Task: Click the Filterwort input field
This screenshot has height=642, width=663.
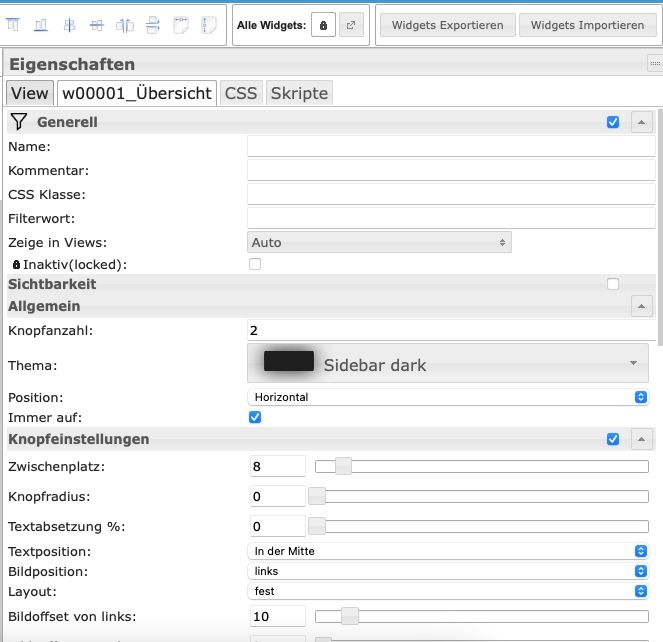Action: [x=451, y=219]
